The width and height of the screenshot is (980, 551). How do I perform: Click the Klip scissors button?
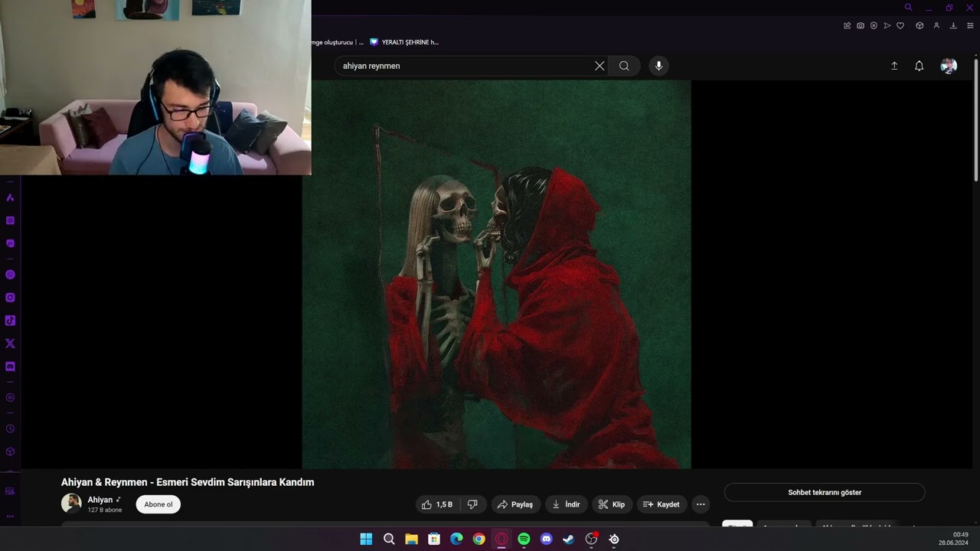[612, 504]
